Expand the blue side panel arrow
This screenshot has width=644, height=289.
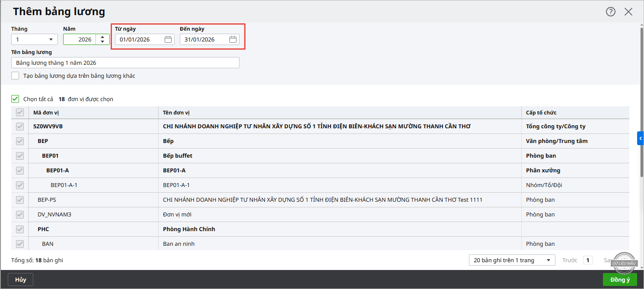point(641,138)
